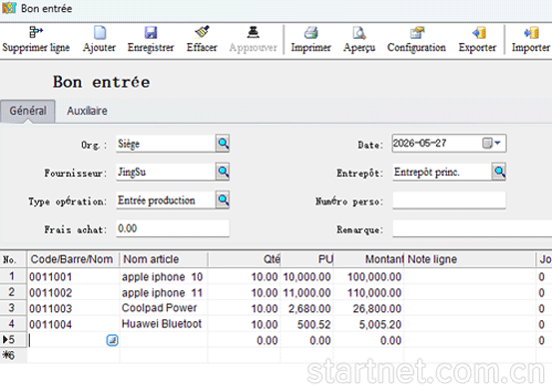Click the Ajouter new document icon
The width and height of the screenshot is (552, 392).
pos(100,33)
